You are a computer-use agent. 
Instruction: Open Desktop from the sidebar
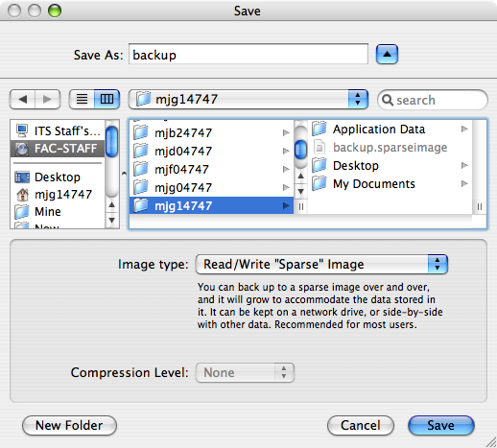[58, 177]
